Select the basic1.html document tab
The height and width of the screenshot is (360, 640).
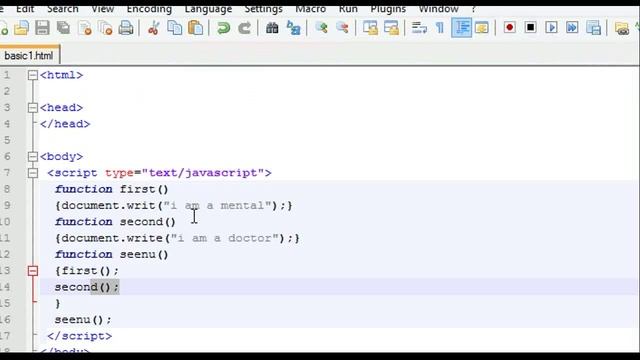(29, 56)
